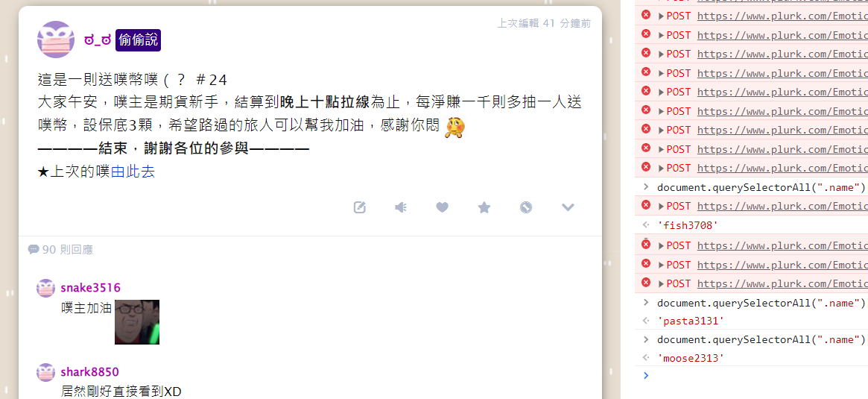Open snake3516's profile name link
The width and height of the screenshot is (868, 399).
pyautogui.click(x=90, y=288)
